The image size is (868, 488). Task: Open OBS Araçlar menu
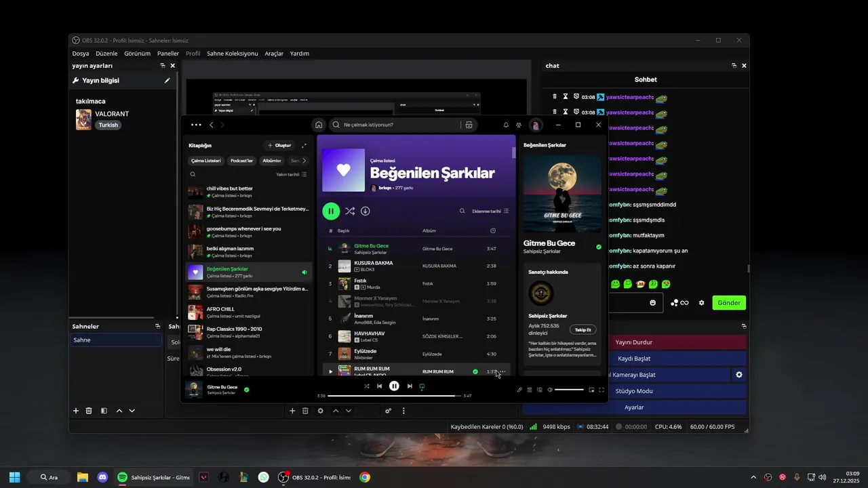[274, 54]
